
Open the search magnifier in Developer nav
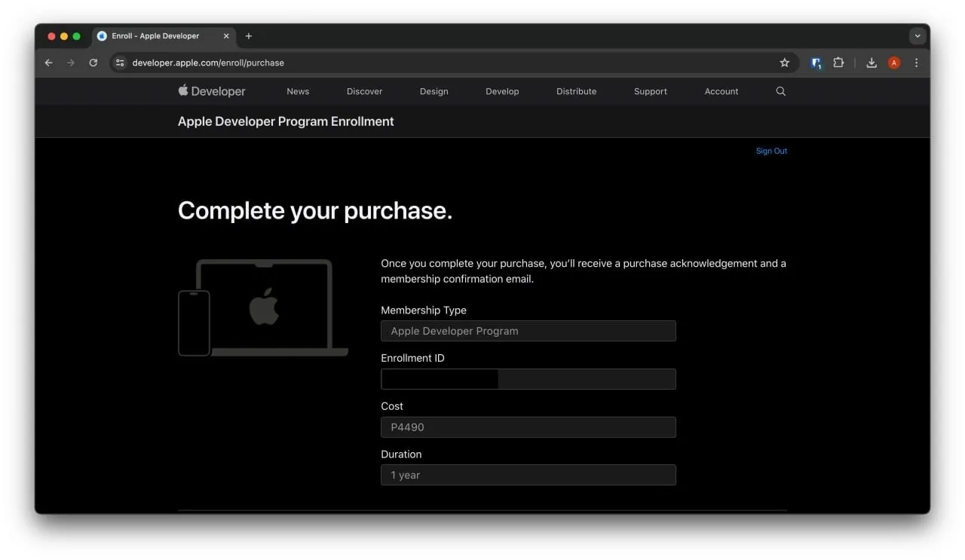pos(780,91)
